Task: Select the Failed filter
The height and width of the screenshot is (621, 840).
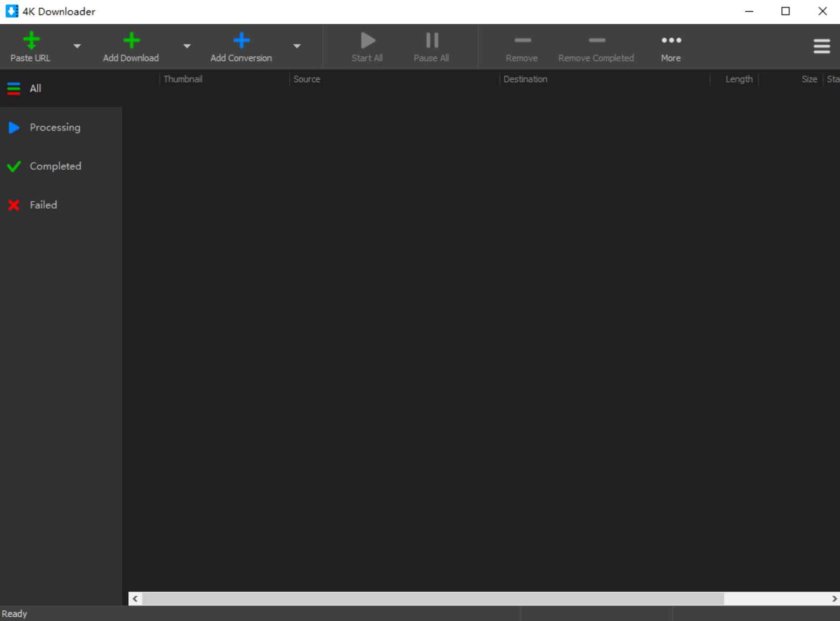Action: 43,205
